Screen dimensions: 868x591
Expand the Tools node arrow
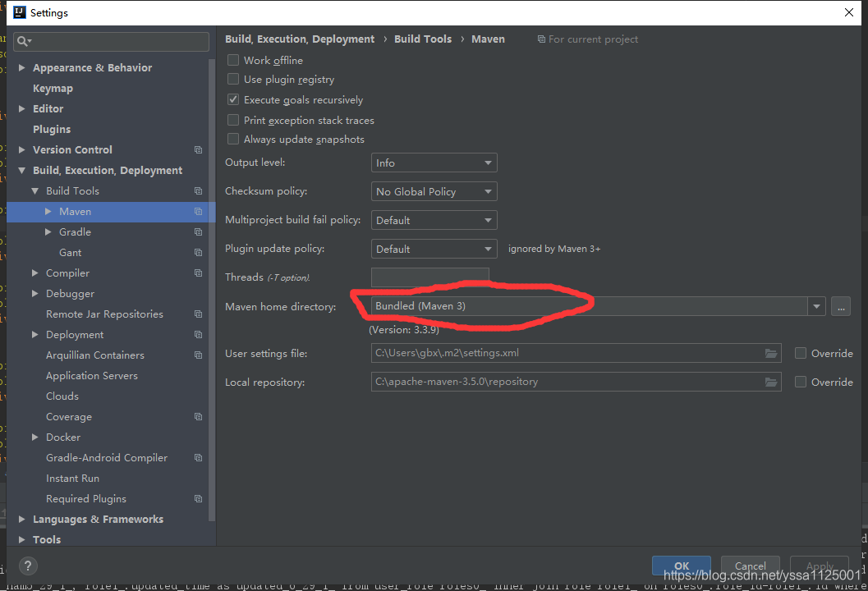click(x=21, y=539)
